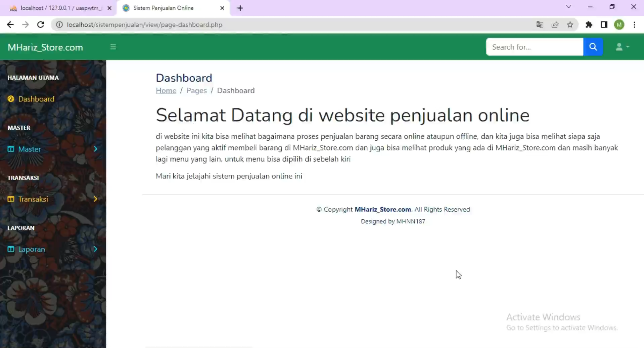Open the browser extensions puzzle icon
The width and height of the screenshot is (644, 348).
pos(589,25)
